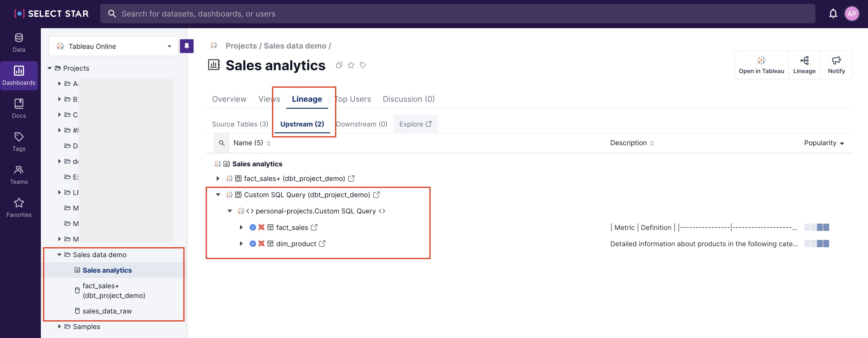Open Teams from the left navigation
The width and height of the screenshot is (868, 338).
[19, 174]
